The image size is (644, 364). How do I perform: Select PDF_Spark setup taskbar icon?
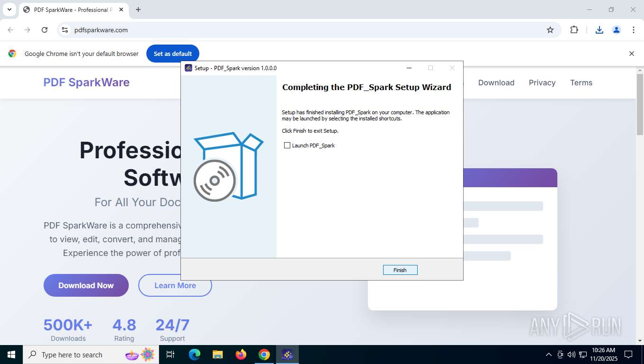(x=287, y=355)
